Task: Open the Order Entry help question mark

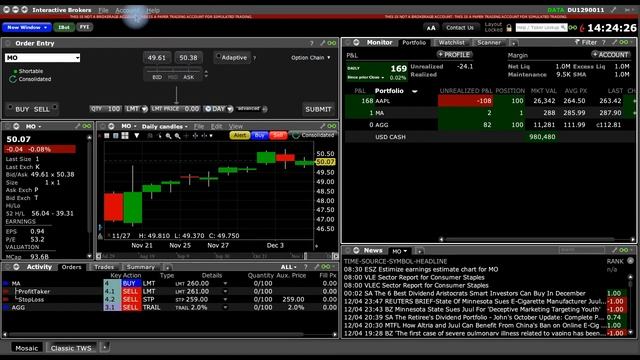Action: (311, 43)
